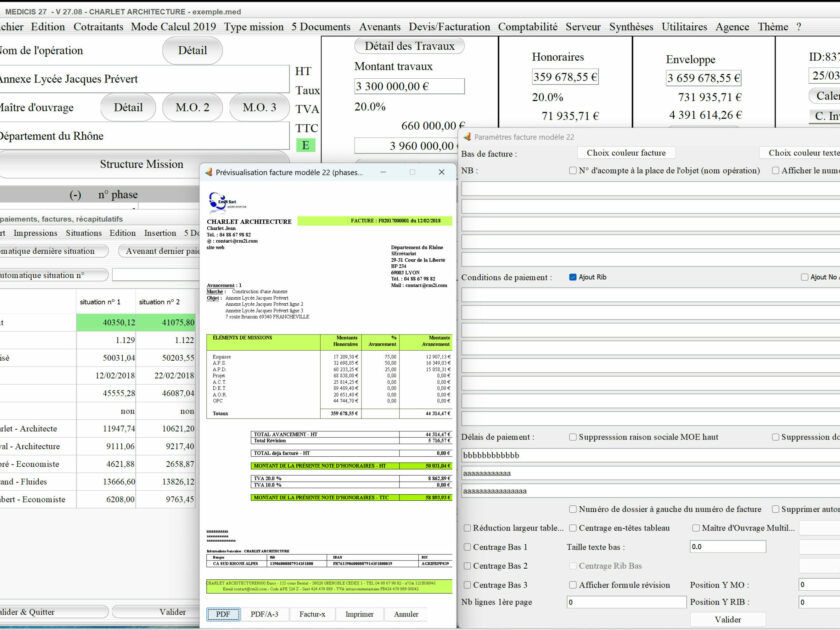Image resolution: width=840 pixels, height=630 pixels.
Task: Open the Devis/Facturation menu
Action: click(x=449, y=27)
